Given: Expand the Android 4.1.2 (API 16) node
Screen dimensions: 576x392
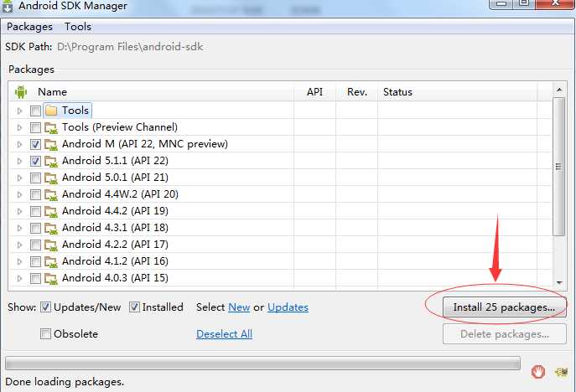Looking at the screenshot, I should (x=19, y=261).
